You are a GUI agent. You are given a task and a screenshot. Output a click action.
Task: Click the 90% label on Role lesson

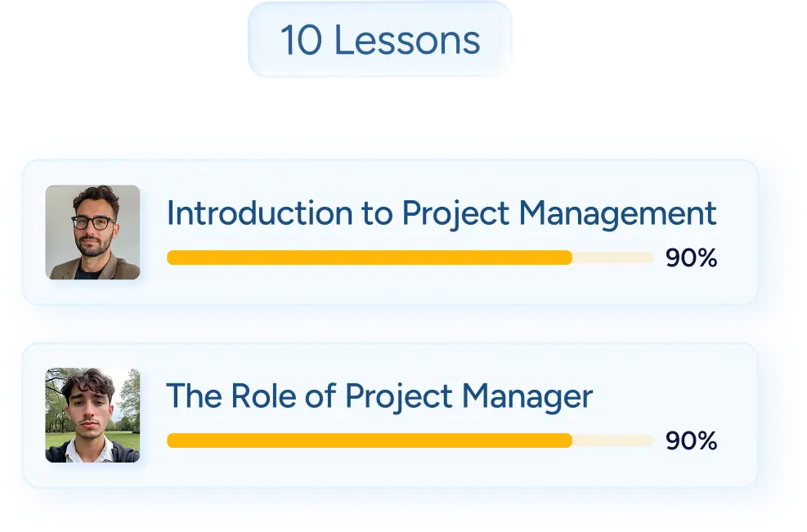pos(691,440)
